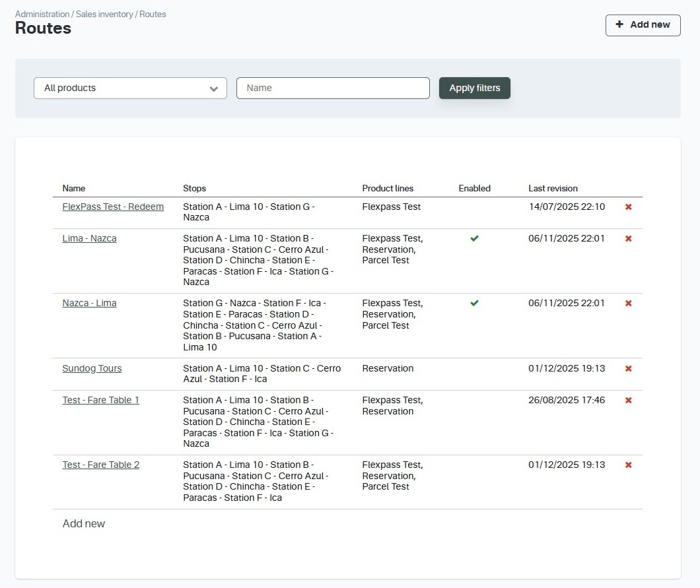This screenshot has width=700, height=588.
Task: Click the Name filter input field
Action: tap(333, 88)
